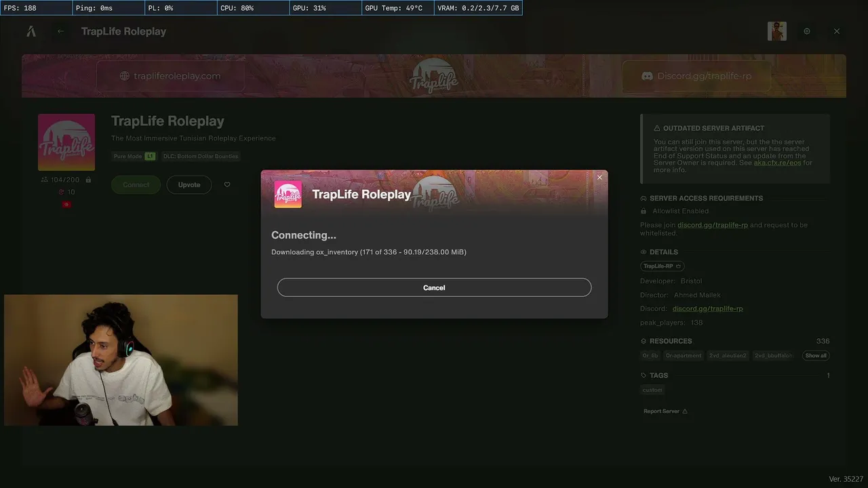Screen dimensions: 868x488
Task: Click the Connecting... heading in the dialog
Action: pos(304,235)
